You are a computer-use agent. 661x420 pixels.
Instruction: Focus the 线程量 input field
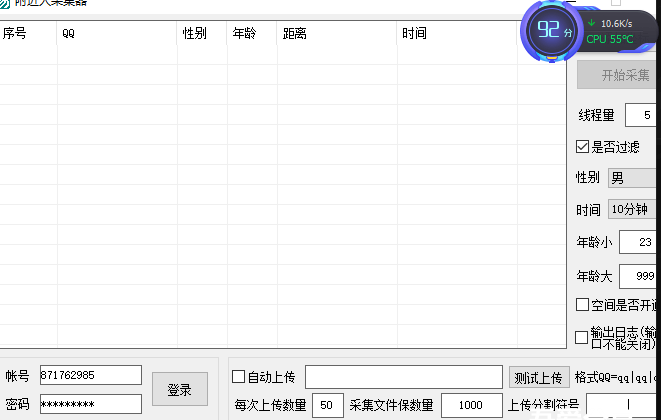641,115
